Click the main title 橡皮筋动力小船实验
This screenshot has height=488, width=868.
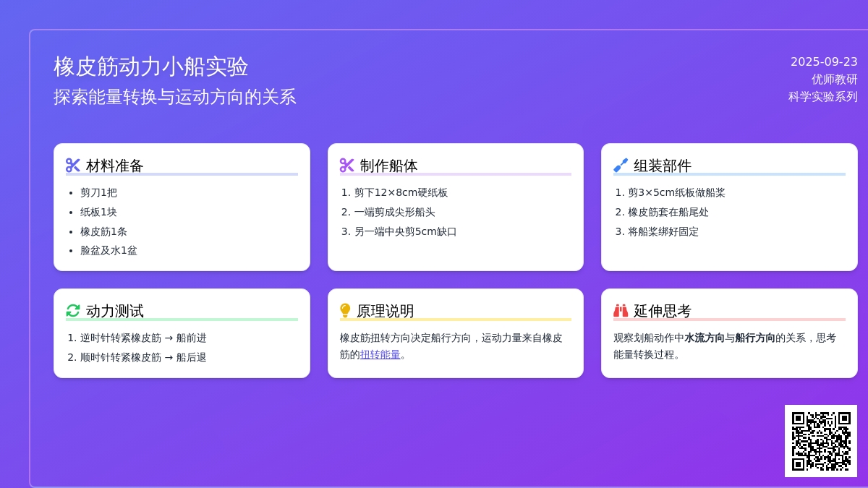click(151, 67)
